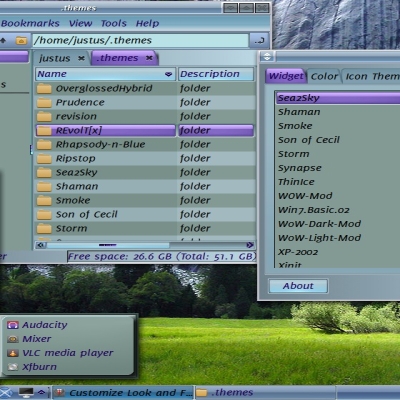The image size is (400, 400).
Task: Click the Description column header
Action: coord(216,74)
